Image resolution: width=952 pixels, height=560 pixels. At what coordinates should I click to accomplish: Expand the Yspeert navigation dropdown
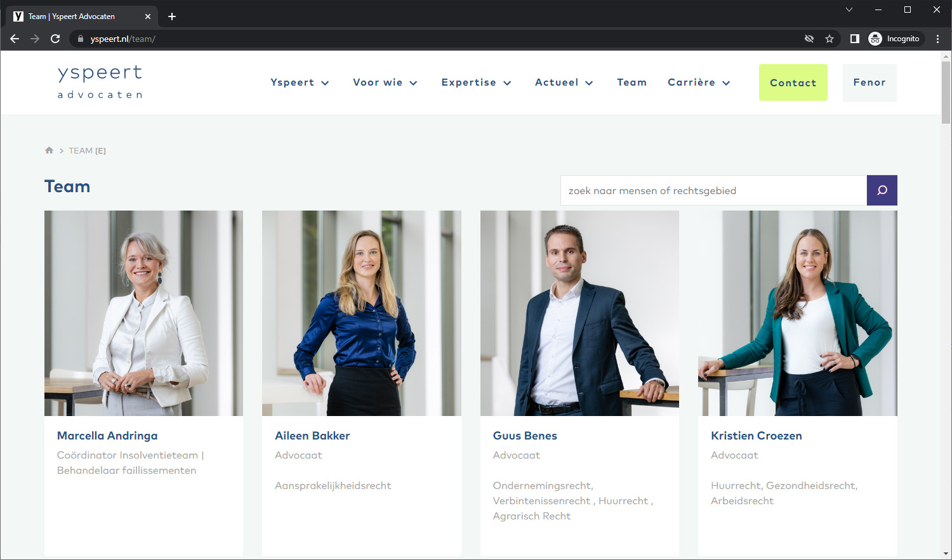[300, 82]
